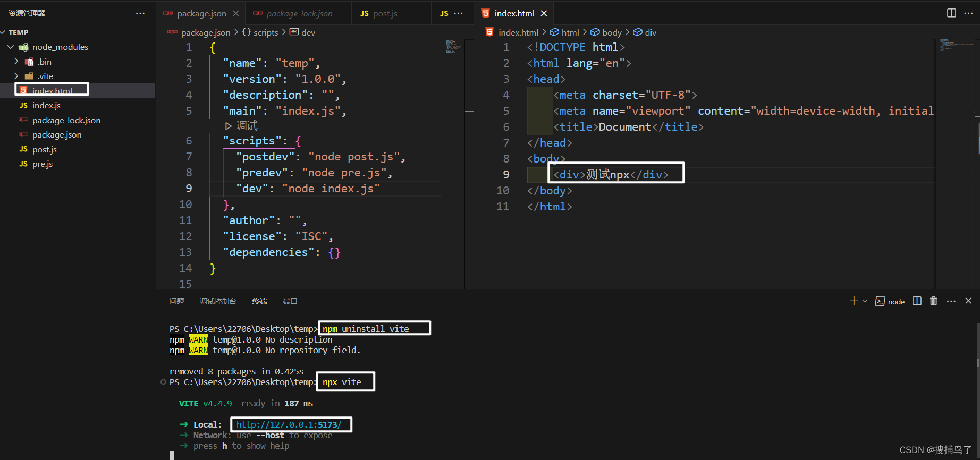This screenshot has width=980, height=460.
Task: Click 'npm uninstall vite' command in terminal
Action: [366, 329]
